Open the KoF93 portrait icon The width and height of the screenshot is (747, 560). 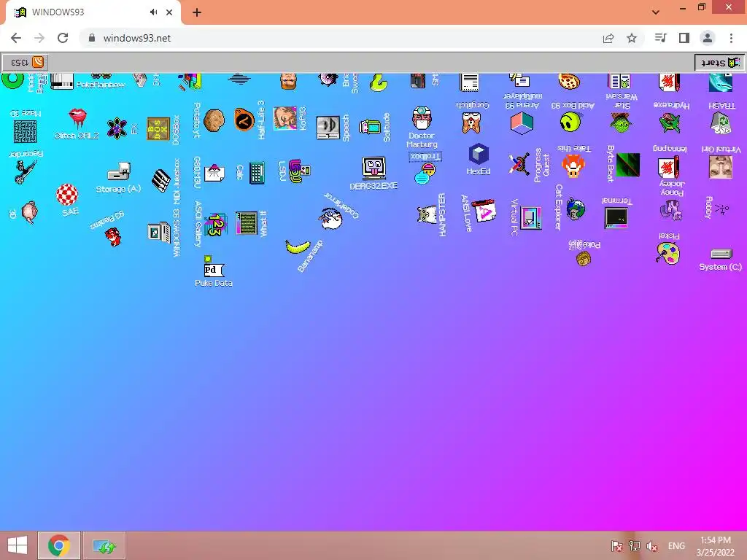(x=285, y=118)
